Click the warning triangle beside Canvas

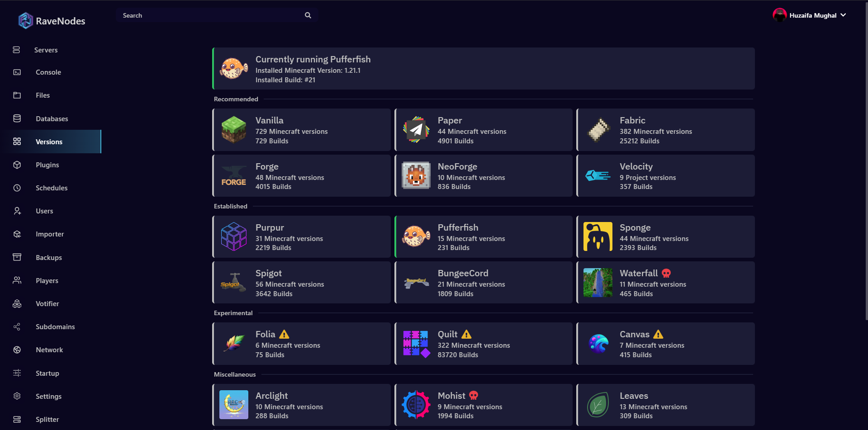pyautogui.click(x=659, y=334)
